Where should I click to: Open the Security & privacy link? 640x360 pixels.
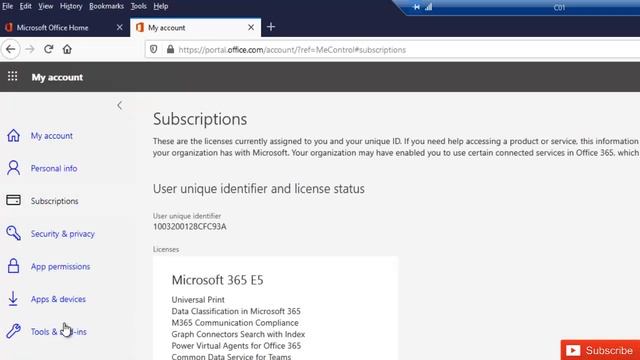(63, 233)
